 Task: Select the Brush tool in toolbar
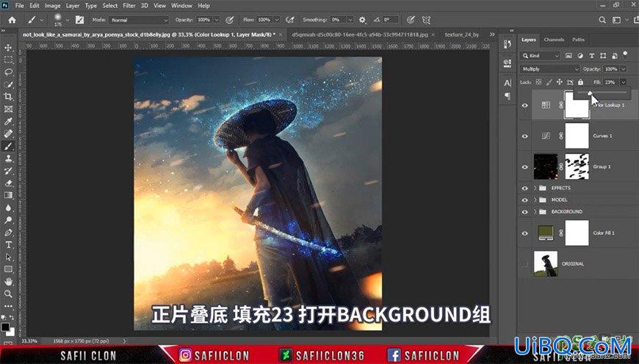pyautogui.click(x=8, y=146)
